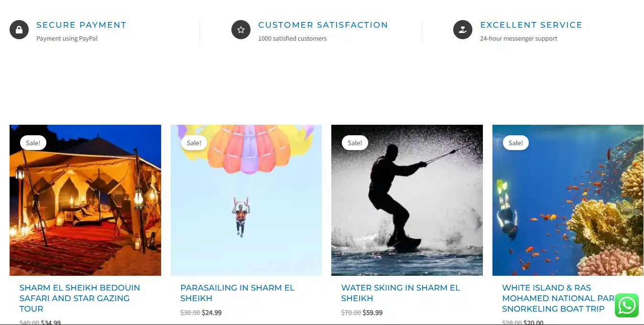Click the Sale! badge on Bedouin tent image

(33, 142)
